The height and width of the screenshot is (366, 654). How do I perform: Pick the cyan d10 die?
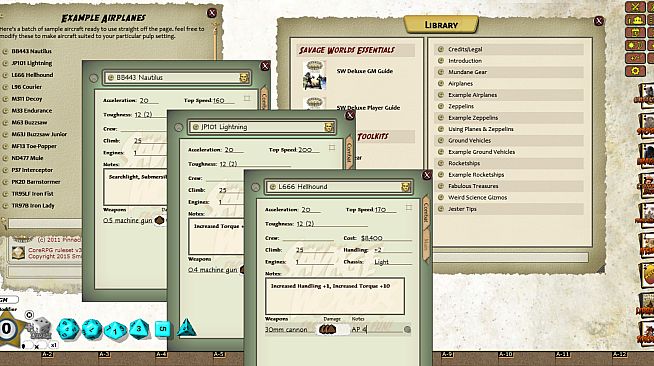pyautogui.click(x=116, y=331)
